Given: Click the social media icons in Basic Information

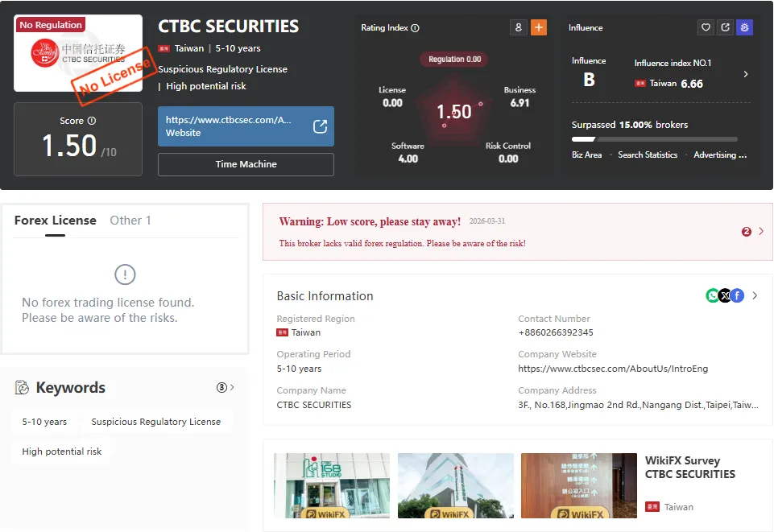Looking at the screenshot, I should tap(725, 295).
